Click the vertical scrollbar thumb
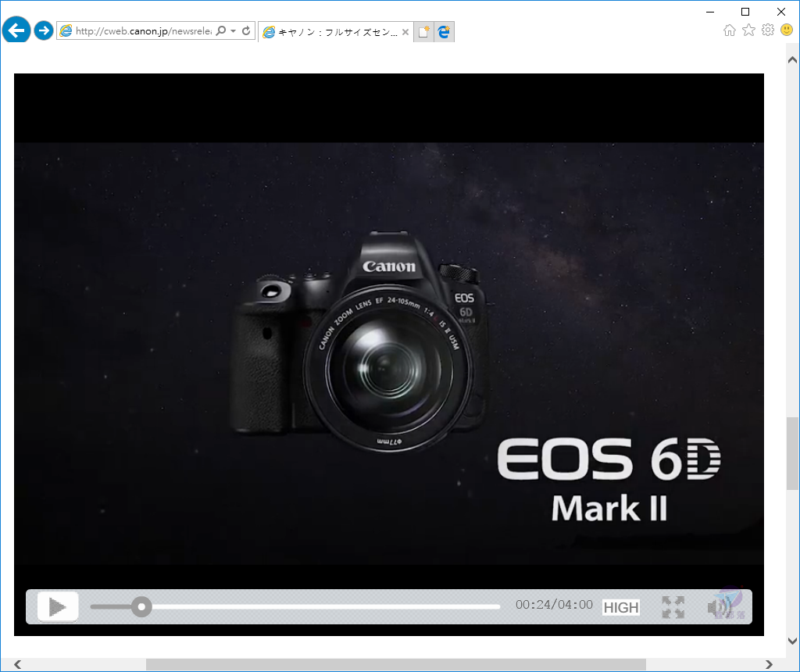 pos(792,454)
